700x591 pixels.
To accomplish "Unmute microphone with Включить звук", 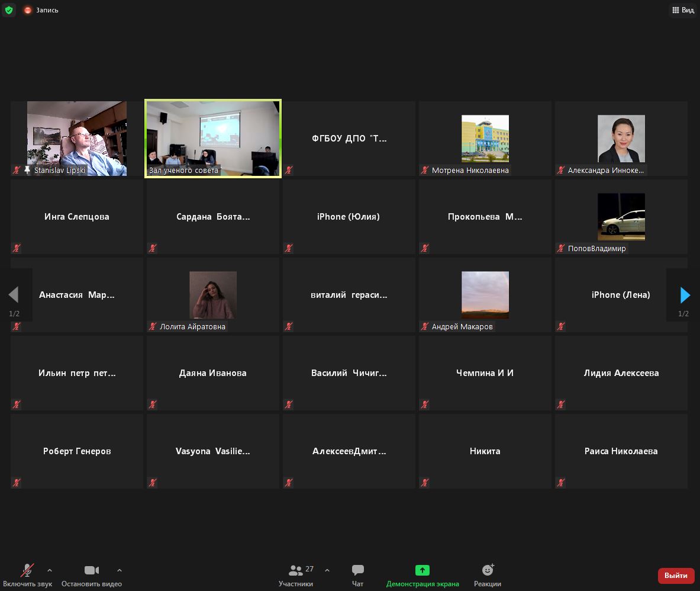I will coord(27,576).
